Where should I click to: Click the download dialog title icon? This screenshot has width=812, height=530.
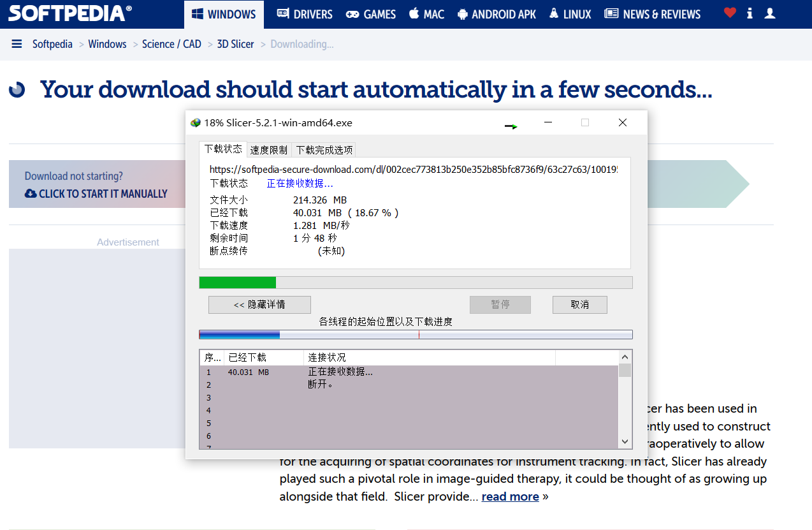click(196, 123)
